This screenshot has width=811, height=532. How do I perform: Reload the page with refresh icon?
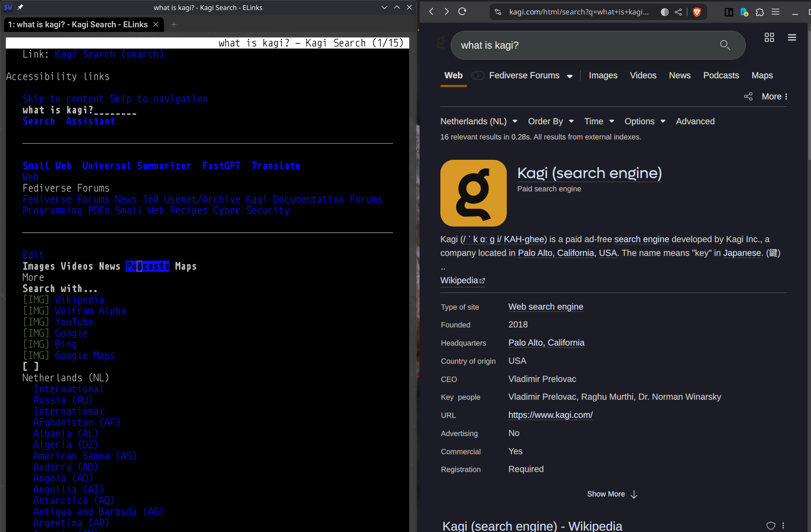(x=462, y=11)
